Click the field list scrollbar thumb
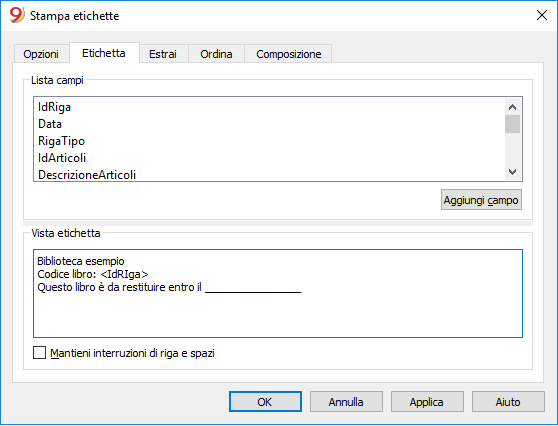The width and height of the screenshot is (558, 426). [x=512, y=124]
